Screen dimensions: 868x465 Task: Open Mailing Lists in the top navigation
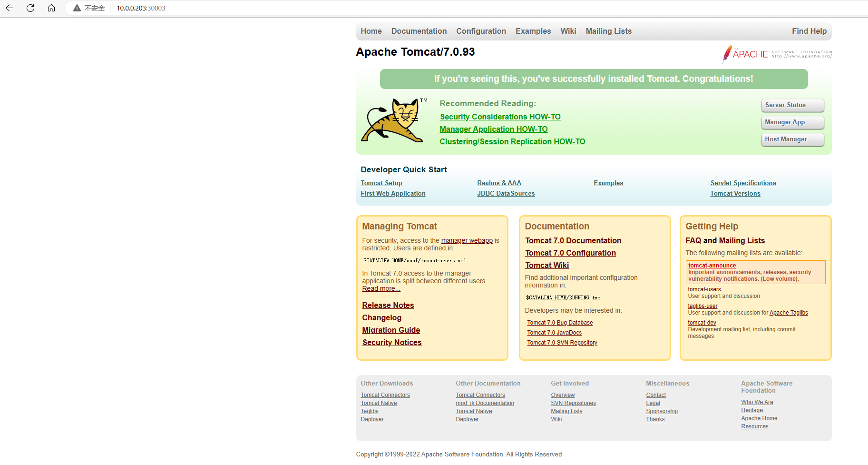609,31
